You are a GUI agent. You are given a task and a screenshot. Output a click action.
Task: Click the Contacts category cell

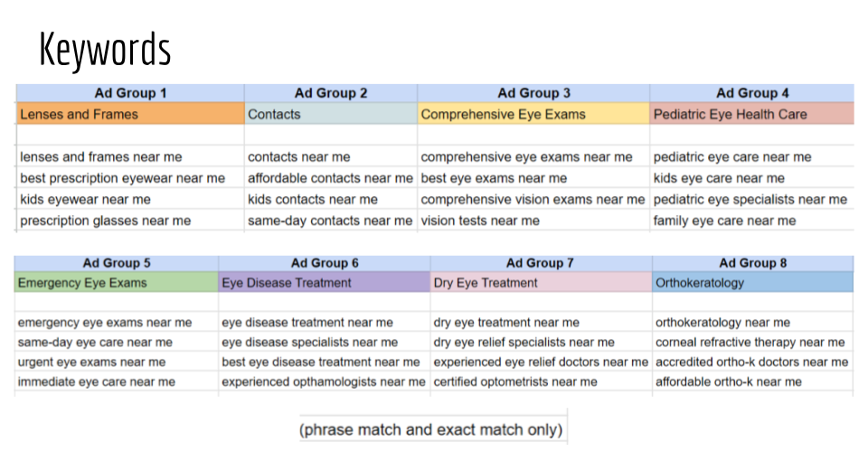[330, 115]
